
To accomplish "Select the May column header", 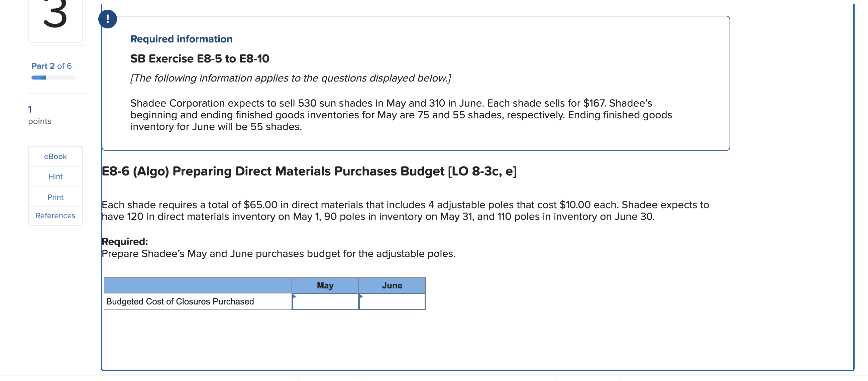I will (324, 285).
